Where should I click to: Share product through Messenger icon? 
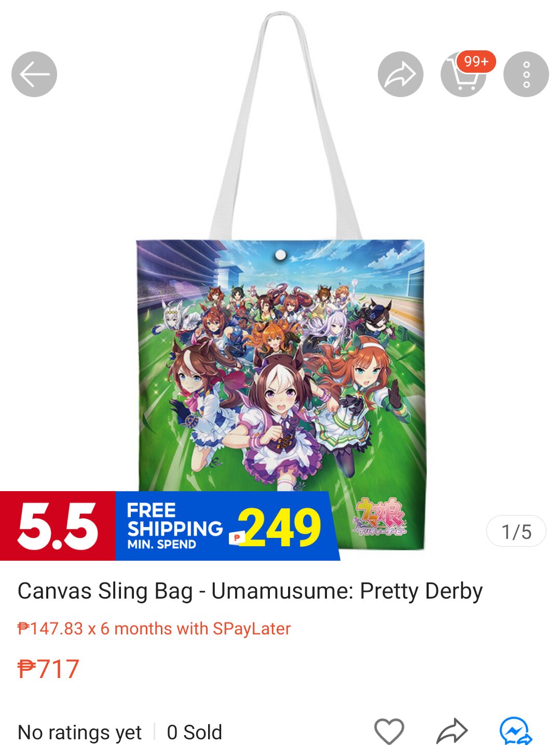515,731
